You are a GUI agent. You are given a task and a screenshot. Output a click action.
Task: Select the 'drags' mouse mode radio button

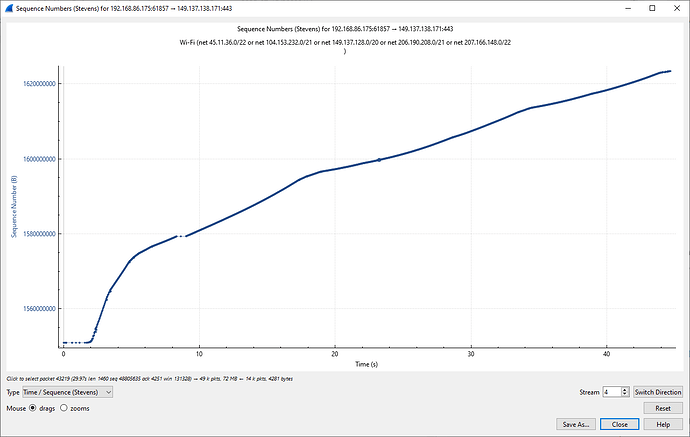coord(33,408)
